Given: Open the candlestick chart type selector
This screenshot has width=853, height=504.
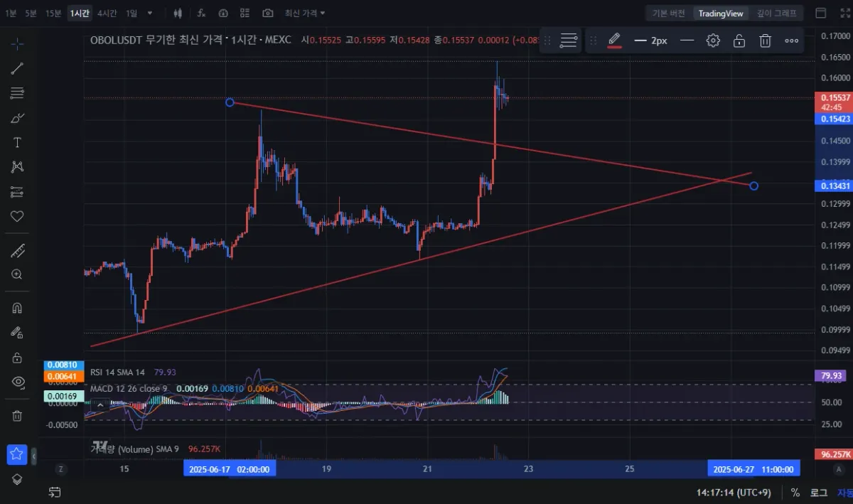Looking at the screenshot, I should point(178,13).
